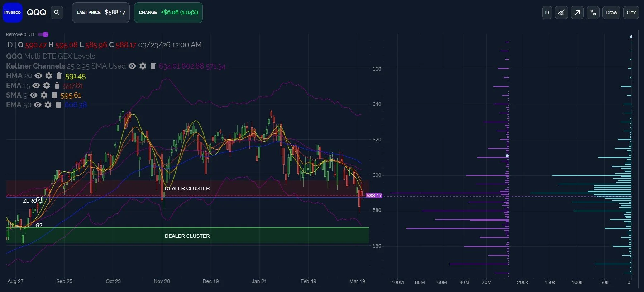Image resolution: width=644 pixels, height=292 pixels.
Task: Delete the EMA 15 indicator
Action: tap(57, 85)
